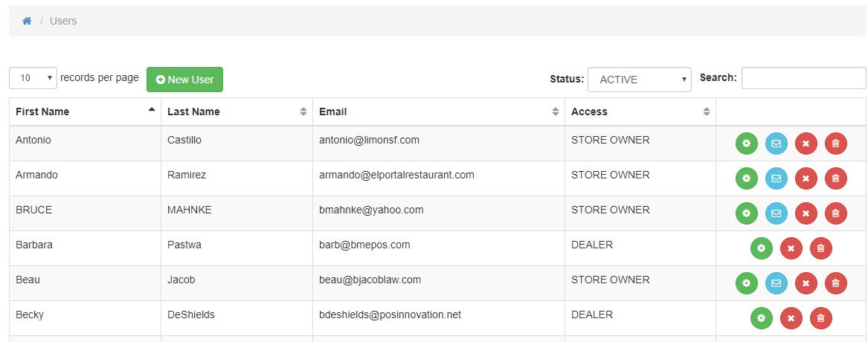Open settings for Antonio Castillo
Viewport: 868px width, 342px height.
746,143
